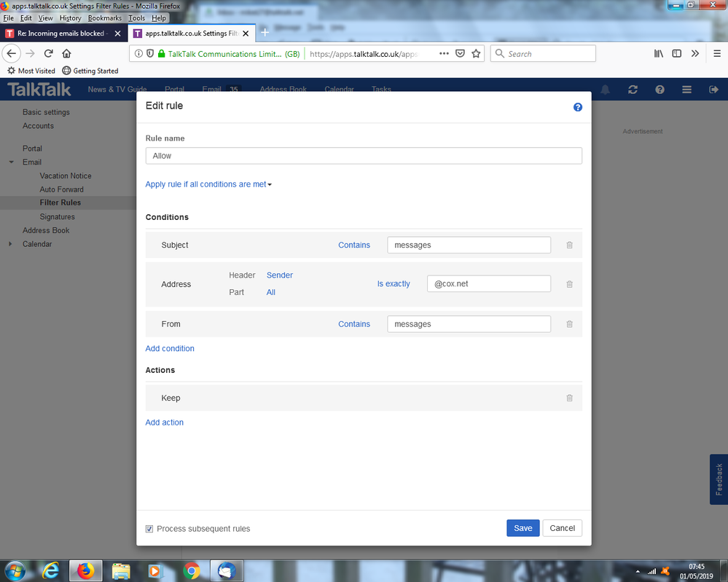Toggle Process subsequent rules checkbox
The width and height of the screenshot is (728, 582).
[149, 529]
